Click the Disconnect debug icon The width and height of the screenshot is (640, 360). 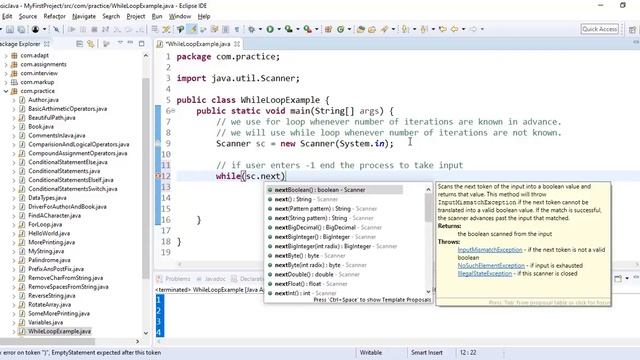click(105, 29)
